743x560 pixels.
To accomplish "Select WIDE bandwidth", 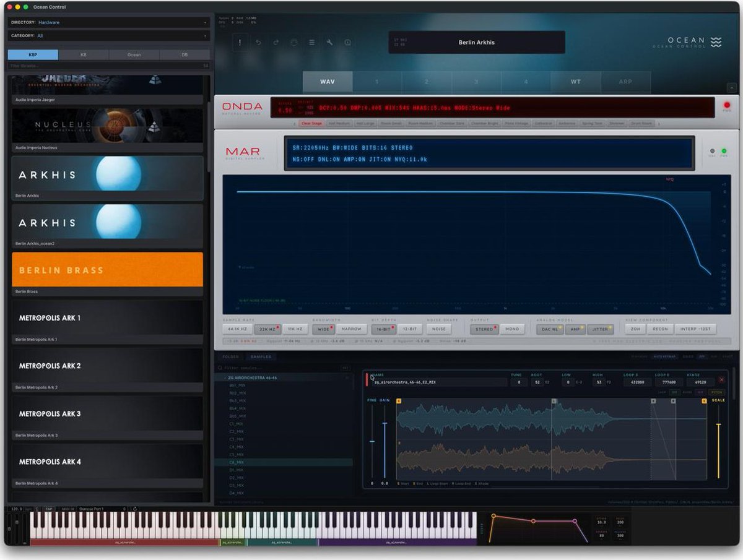I will pos(324,329).
